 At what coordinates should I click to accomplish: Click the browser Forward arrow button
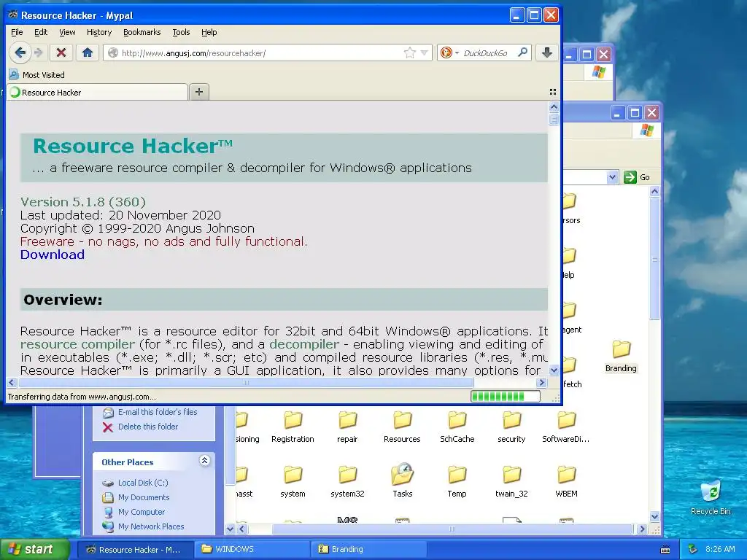point(39,52)
